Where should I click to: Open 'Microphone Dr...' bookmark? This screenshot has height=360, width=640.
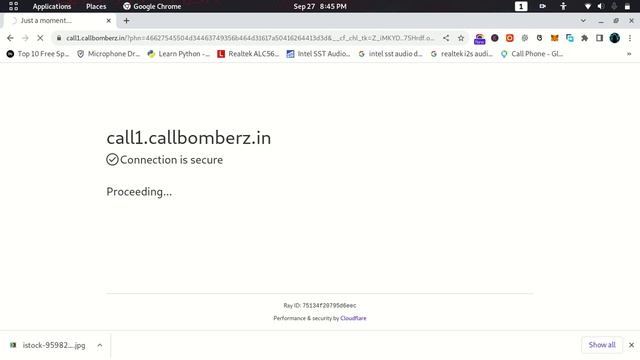coord(109,53)
